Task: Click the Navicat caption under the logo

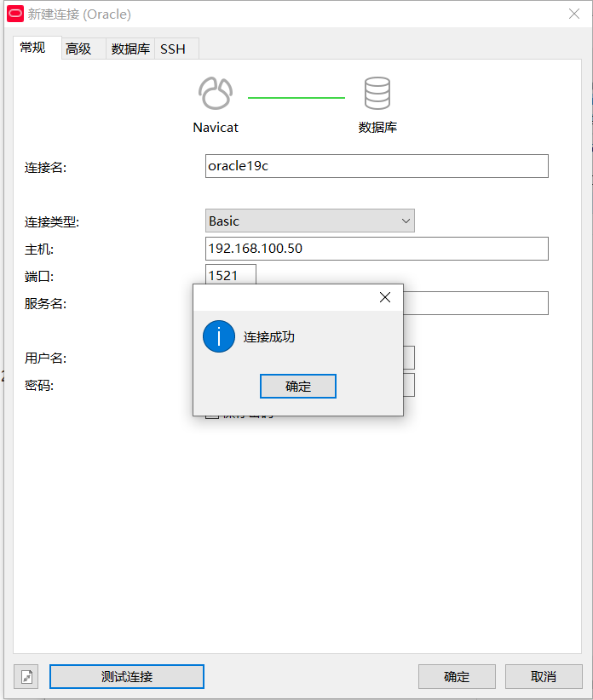Action: (216, 127)
